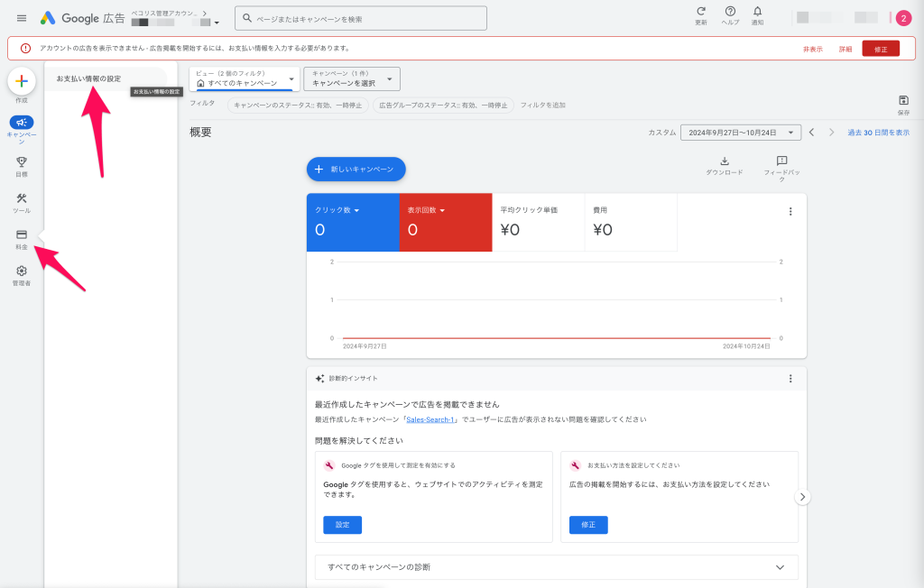Open scorecard three-dot options menu

pyautogui.click(x=790, y=212)
